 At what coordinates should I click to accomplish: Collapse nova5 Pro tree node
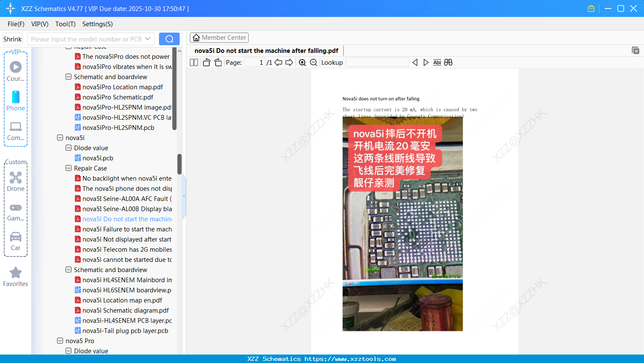[x=60, y=341]
